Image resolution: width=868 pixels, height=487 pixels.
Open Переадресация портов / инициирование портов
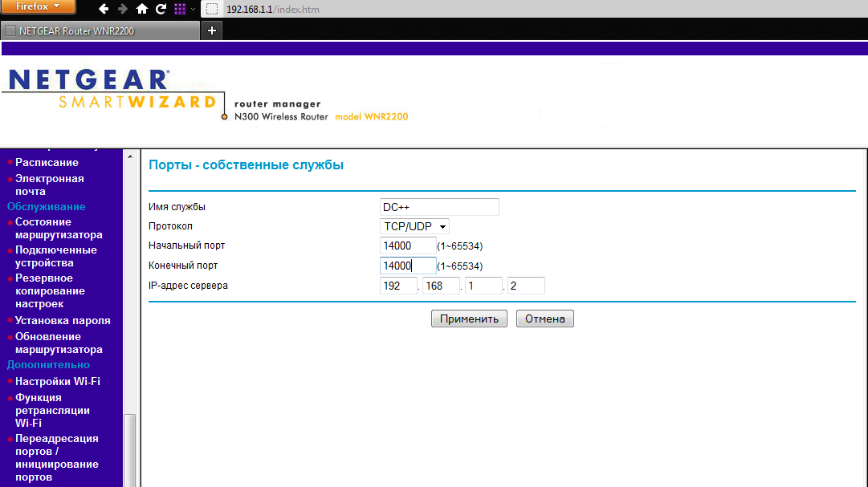coord(56,457)
